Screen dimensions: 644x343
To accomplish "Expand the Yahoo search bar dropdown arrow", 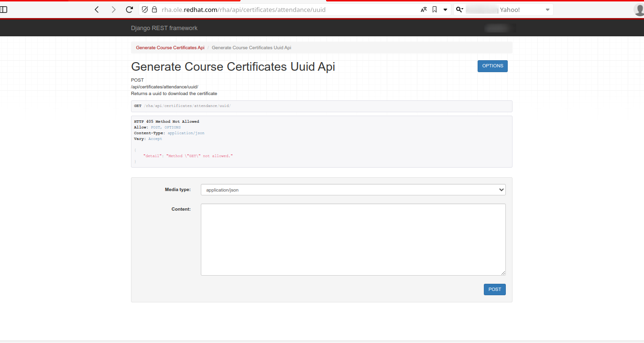I will (x=547, y=10).
